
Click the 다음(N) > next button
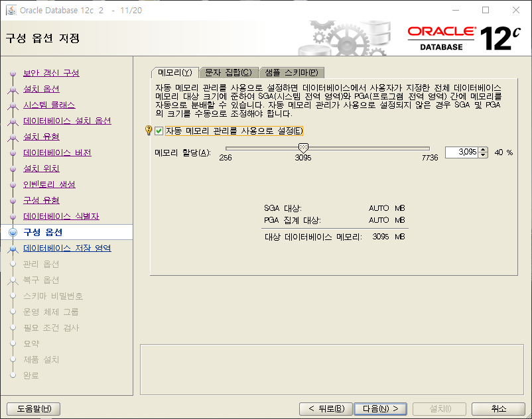pyautogui.click(x=380, y=409)
